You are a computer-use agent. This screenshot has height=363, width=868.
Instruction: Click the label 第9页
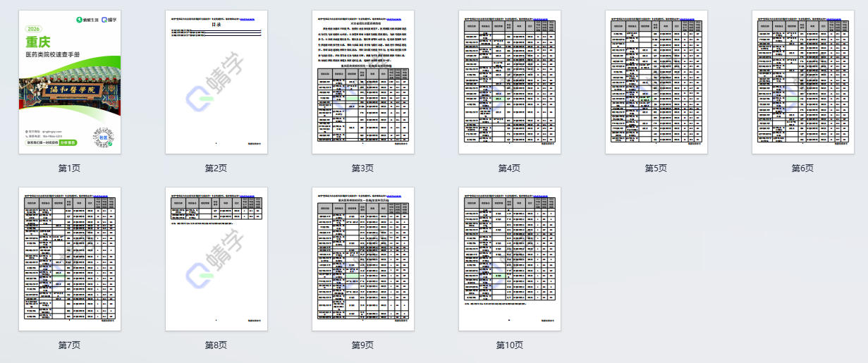pos(363,345)
